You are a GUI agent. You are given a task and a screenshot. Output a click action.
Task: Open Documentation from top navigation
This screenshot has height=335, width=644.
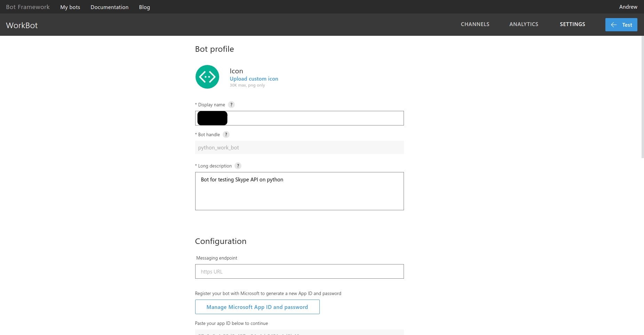click(110, 7)
